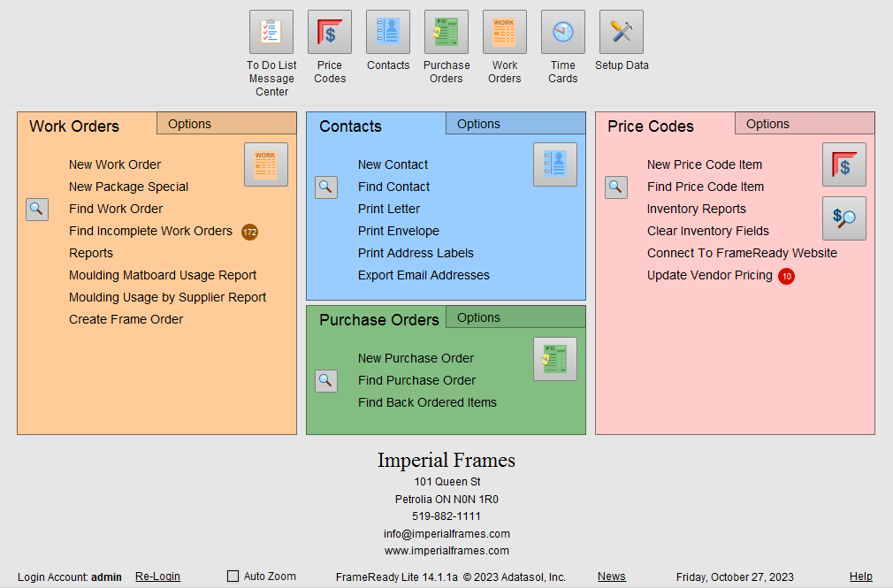Open the Time Cards module
The width and height of the screenshot is (893, 588).
[x=563, y=32]
